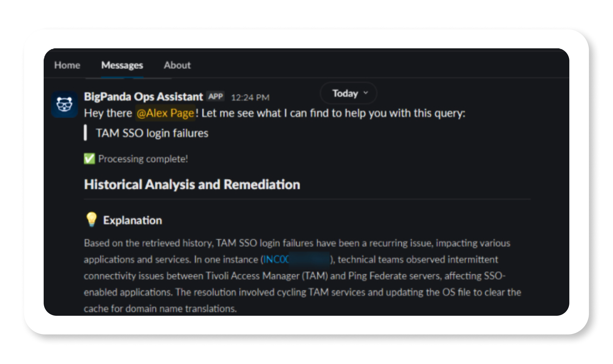The image size is (613, 364).
Task: Select the quoted text TAM SSO login failures
Action: pos(152,133)
